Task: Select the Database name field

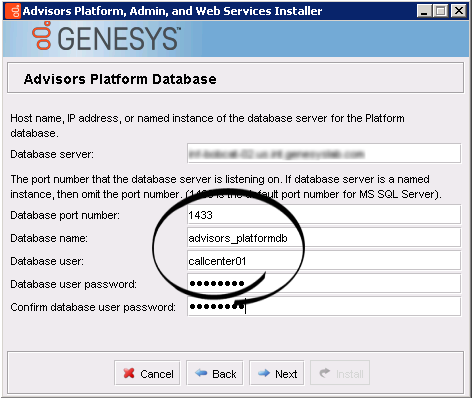Action: tap(324, 238)
